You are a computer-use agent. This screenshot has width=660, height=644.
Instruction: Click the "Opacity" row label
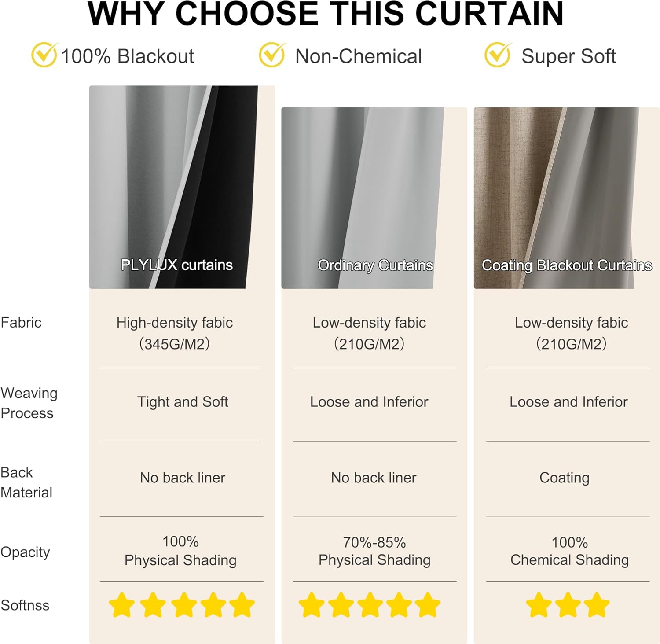[x=25, y=552]
